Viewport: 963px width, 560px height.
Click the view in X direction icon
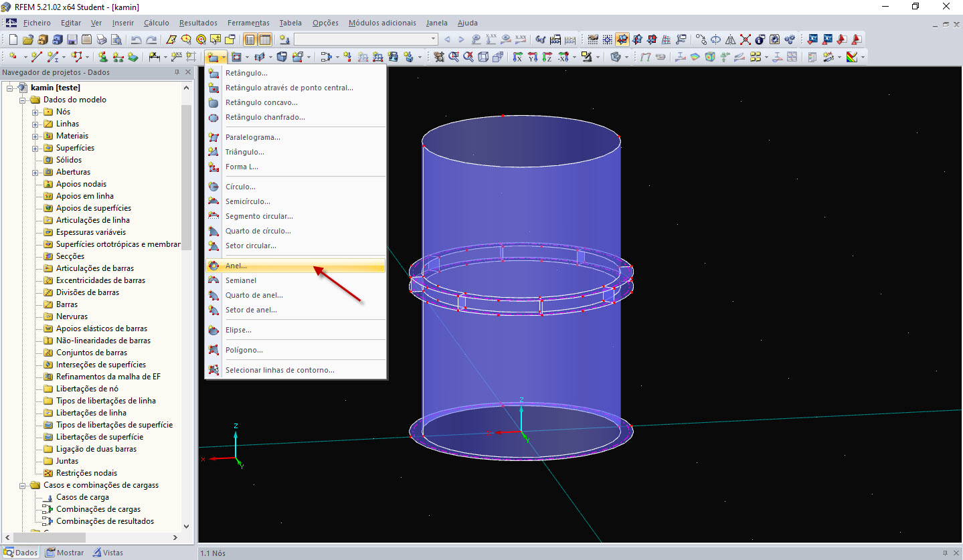[518, 57]
